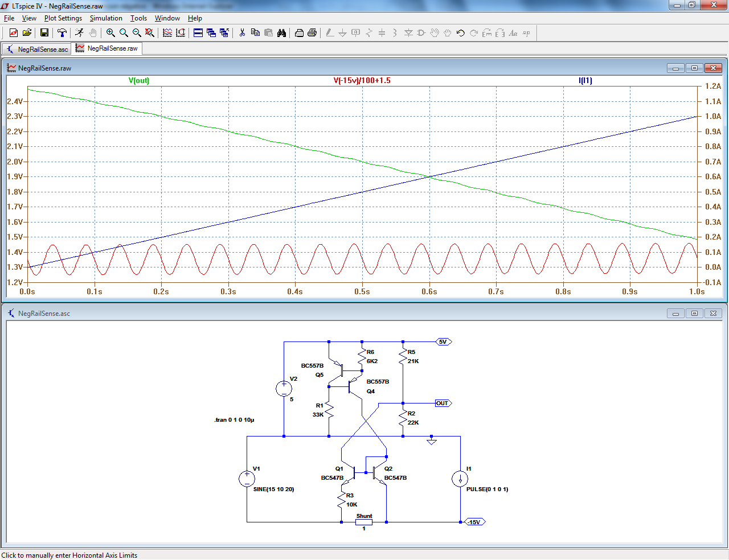Screen dimensions: 729x560
Task: Open the Simulation menu
Action: pyautogui.click(x=106, y=18)
